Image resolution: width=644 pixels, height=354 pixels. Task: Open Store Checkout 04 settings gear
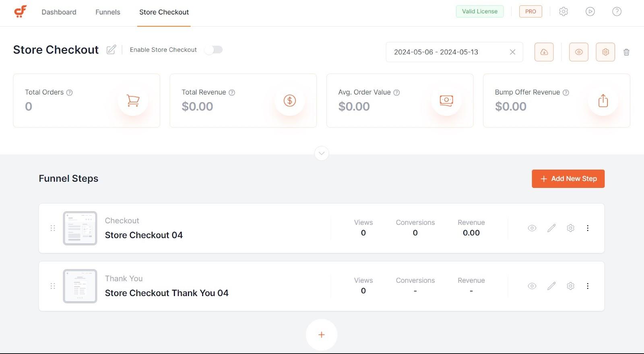click(570, 228)
